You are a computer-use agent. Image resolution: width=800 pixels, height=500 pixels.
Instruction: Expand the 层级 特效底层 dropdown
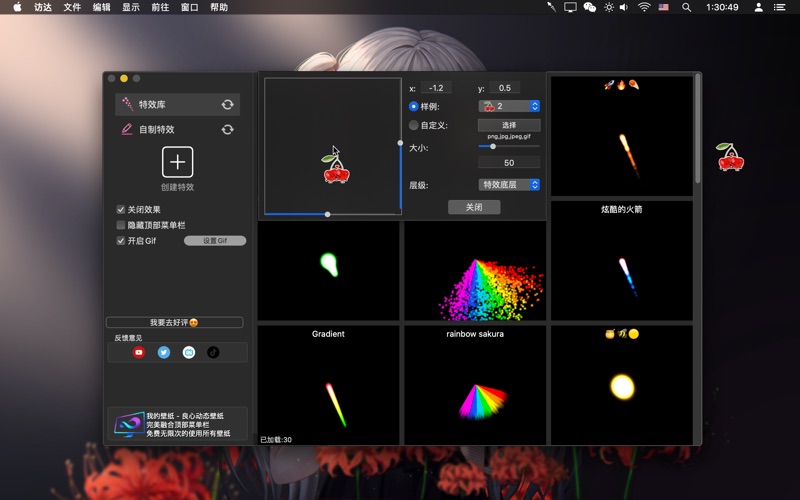pos(510,185)
